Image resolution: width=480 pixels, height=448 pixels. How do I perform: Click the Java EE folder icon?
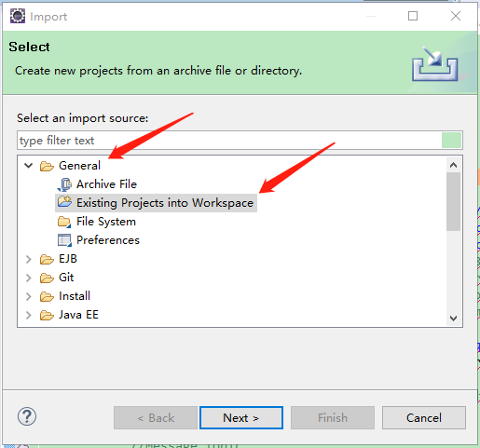[47, 315]
